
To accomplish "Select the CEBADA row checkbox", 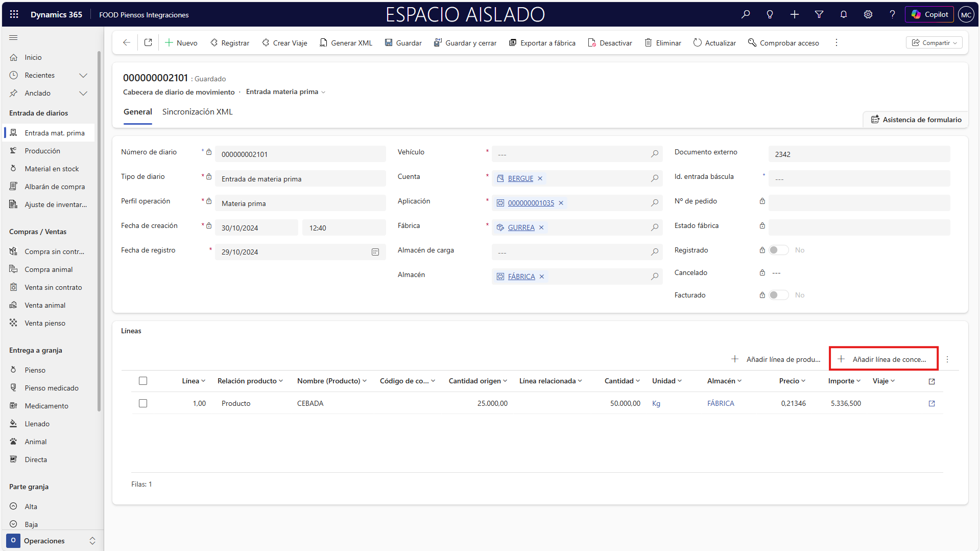I will point(143,403).
